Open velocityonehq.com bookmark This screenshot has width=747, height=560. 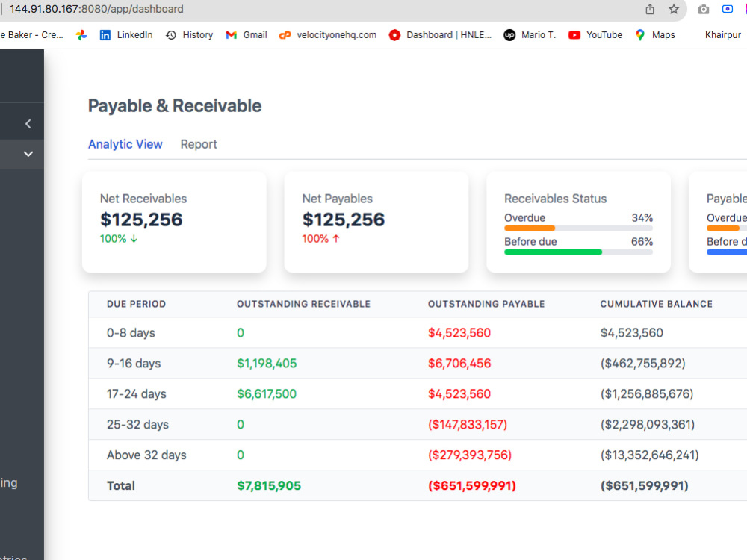point(328,35)
